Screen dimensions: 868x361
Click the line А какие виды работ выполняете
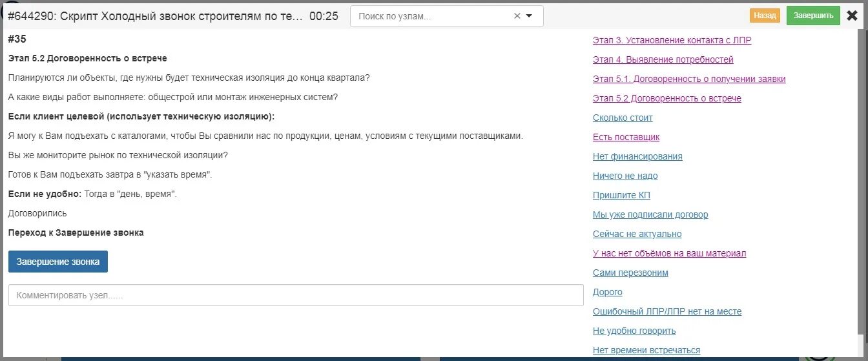click(x=173, y=97)
